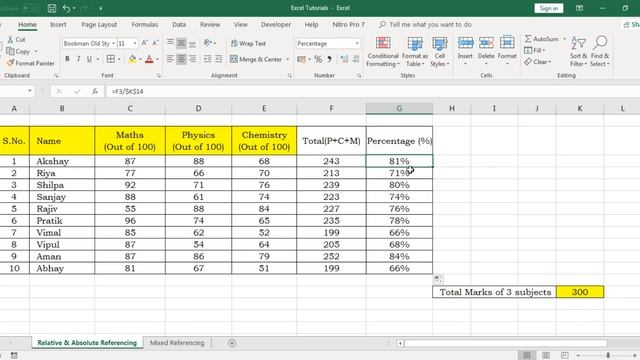This screenshot has width=640, height=360.
Task: Click the Orientation text angle icon
Action: pyautogui.click(x=208, y=43)
